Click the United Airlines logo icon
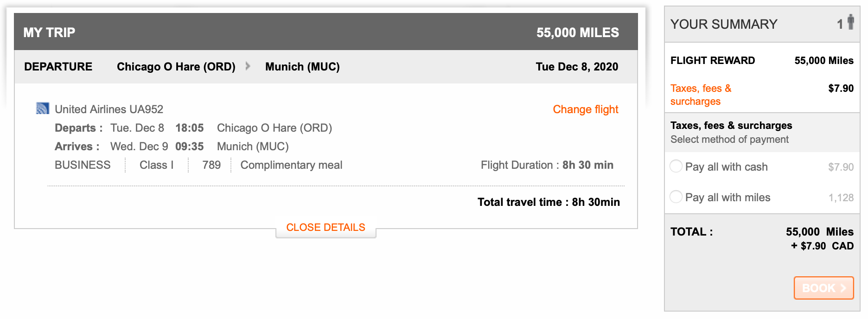The height and width of the screenshot is (319, 868). tap(43, 108)
